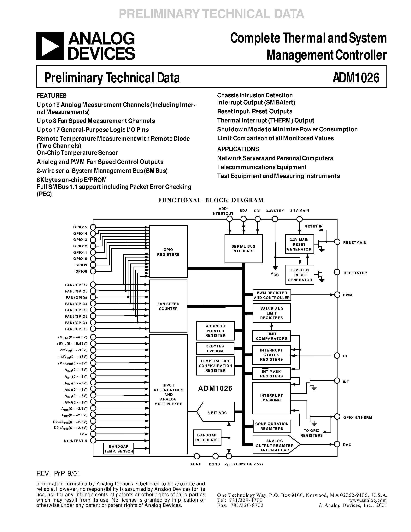Screen dimensions: 411x532
Task: Select the 8KBytes E2PROM block
Action: 212,349
